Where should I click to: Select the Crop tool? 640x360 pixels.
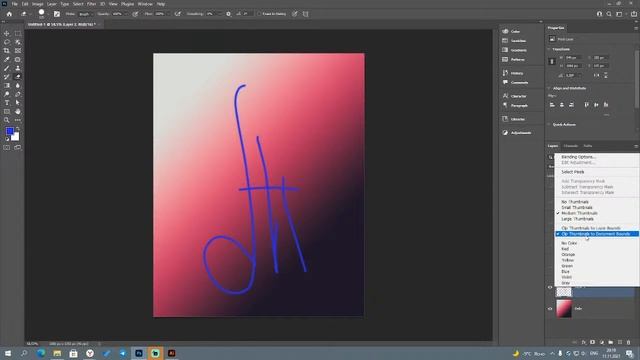[7, 51]
